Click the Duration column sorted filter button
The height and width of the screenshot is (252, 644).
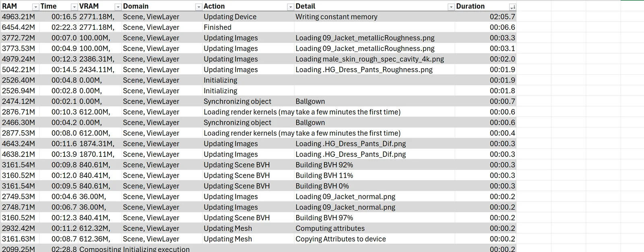point(512,7)
